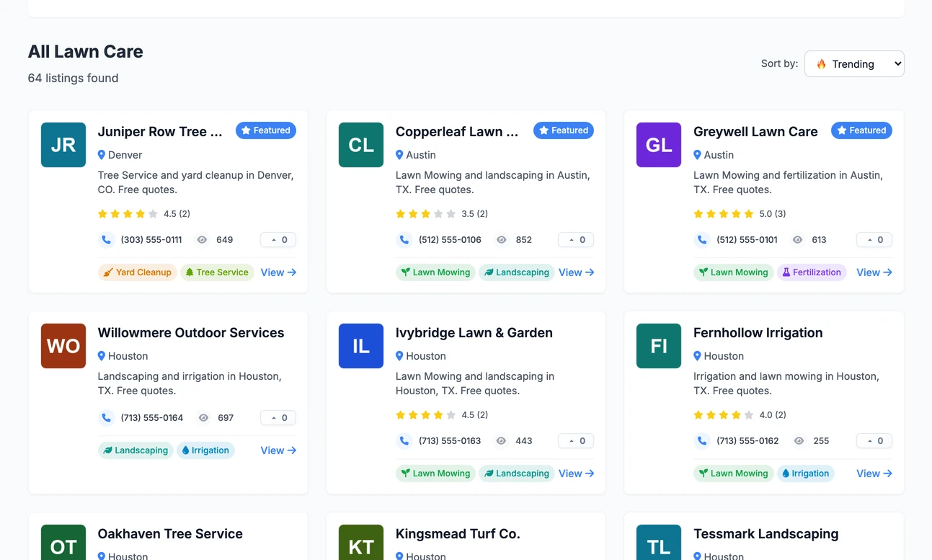Upvote Ivybridge Lawn & Garden listing
Screen dimensions: 932x560
tap(576, 441)
